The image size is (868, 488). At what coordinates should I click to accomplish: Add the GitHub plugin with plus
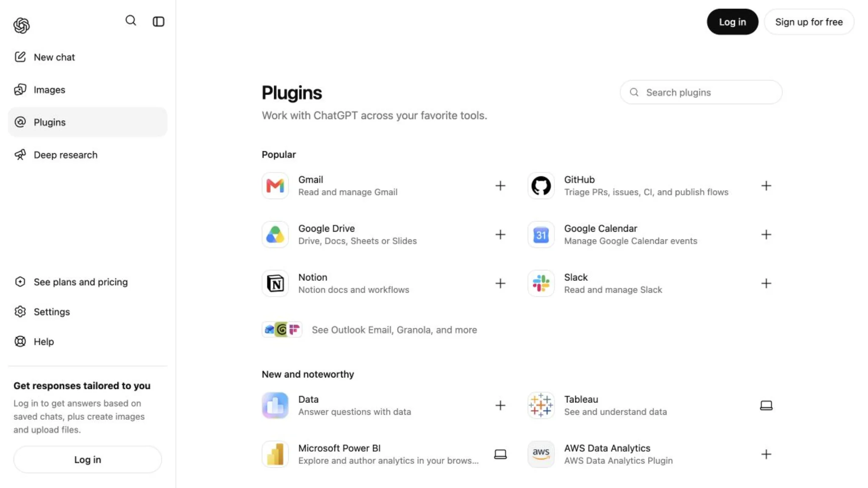[766, 186]
